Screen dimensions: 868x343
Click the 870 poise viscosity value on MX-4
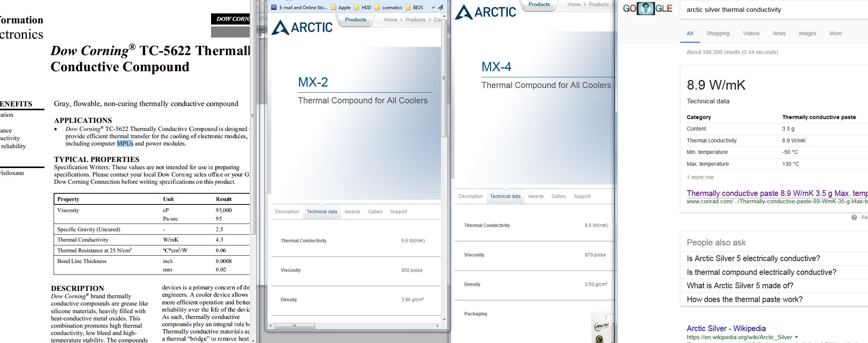click(x=595, y=255)
